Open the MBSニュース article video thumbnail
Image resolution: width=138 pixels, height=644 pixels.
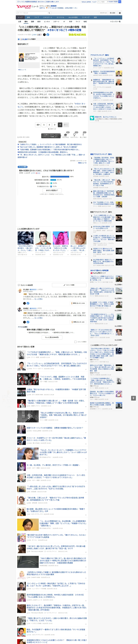click(29, 57)
